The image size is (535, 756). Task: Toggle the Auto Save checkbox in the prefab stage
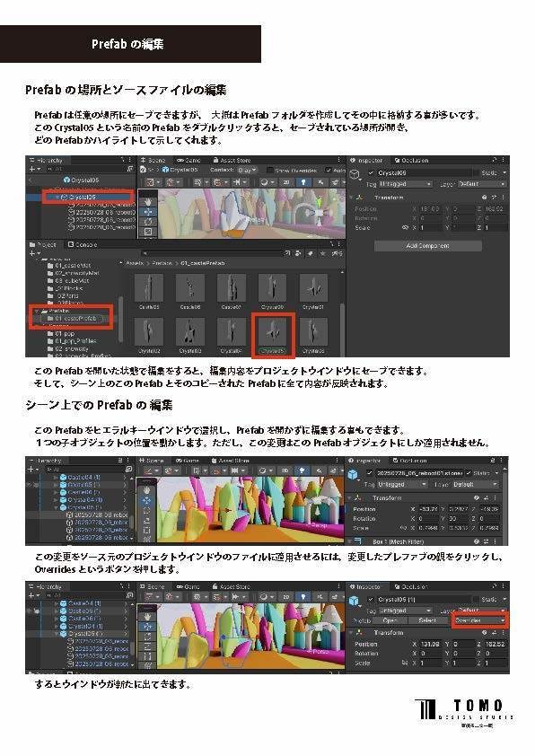329,171
